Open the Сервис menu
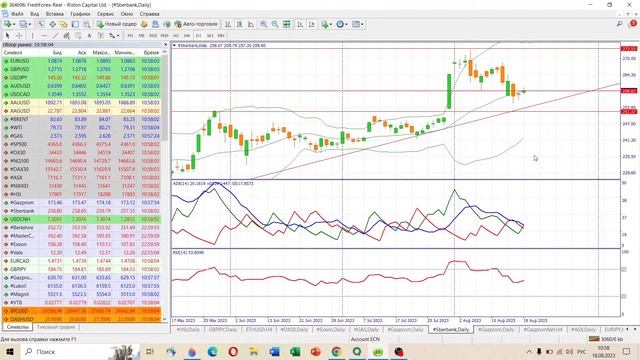 pos(105,14)
